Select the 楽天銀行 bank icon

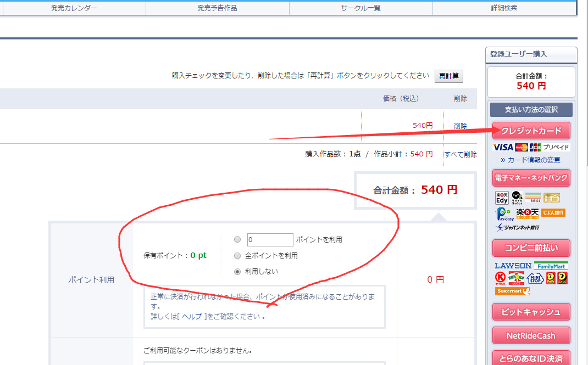click(x=527, y=213)
